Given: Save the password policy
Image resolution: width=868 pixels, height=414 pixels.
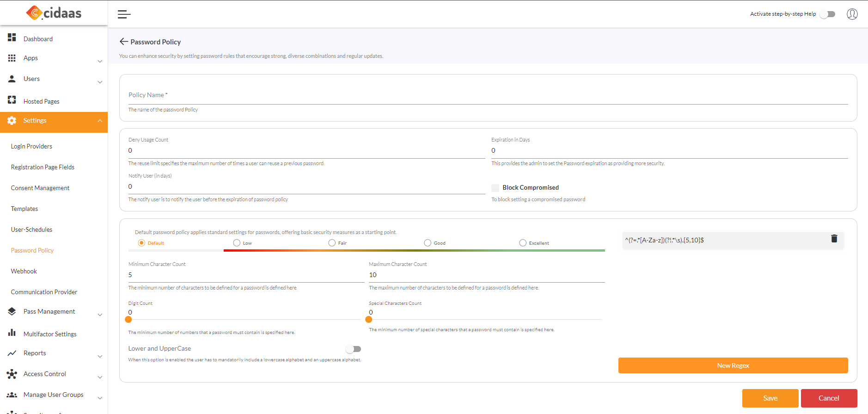Looking at the screenshot, I should click(x=770, y=398).
